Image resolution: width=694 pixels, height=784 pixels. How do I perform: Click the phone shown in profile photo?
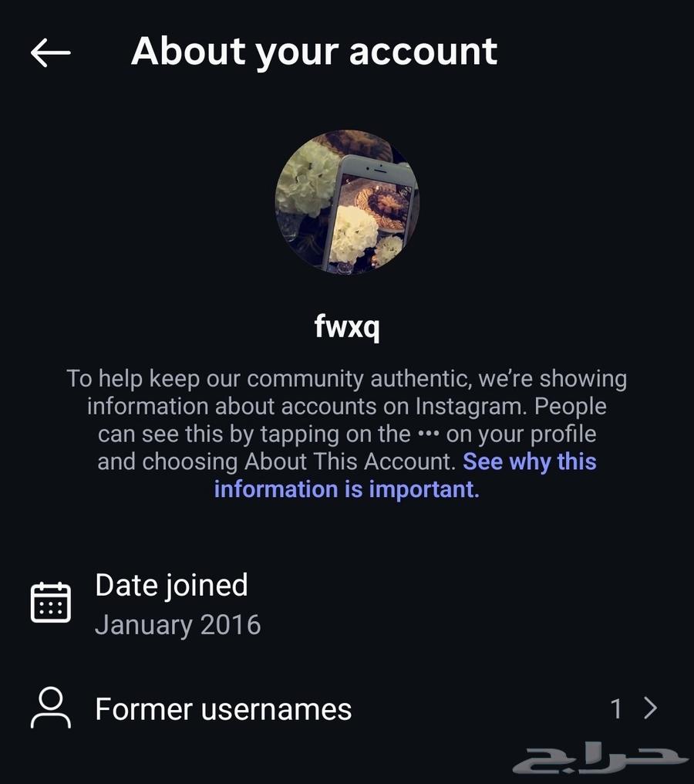click(371, 213)
